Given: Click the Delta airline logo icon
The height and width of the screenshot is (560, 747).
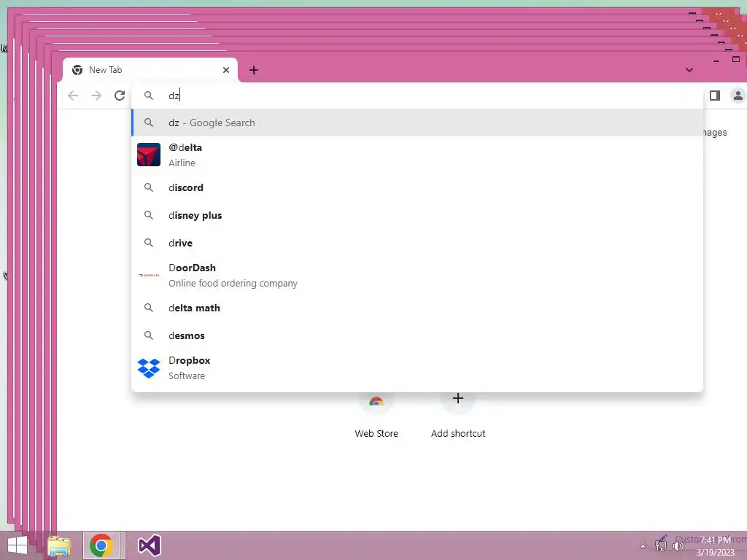Looking at the screenshot, I should tap(149, 155).
